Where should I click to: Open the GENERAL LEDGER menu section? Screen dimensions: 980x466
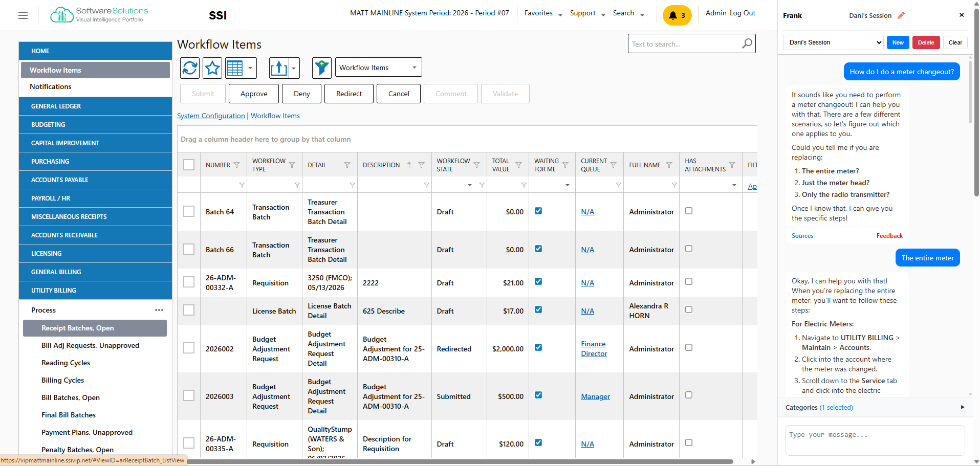pos(95,106)
